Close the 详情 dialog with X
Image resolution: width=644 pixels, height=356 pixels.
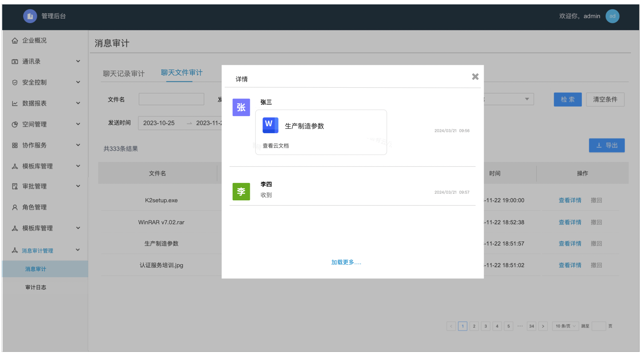point(475,76)
